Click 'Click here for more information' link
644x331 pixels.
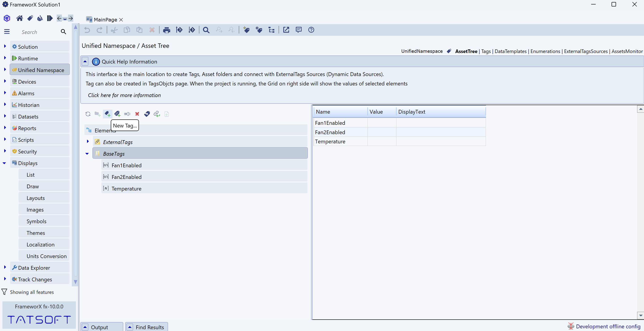point(124,95)
